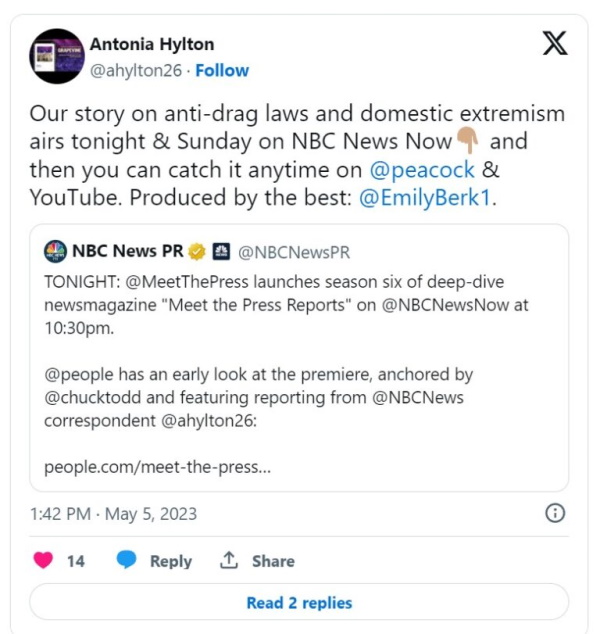This screenshot has width=600, height=634.
Task: Open the 1:42 PM May 5, 2023 timestamp
Action: 113,514
